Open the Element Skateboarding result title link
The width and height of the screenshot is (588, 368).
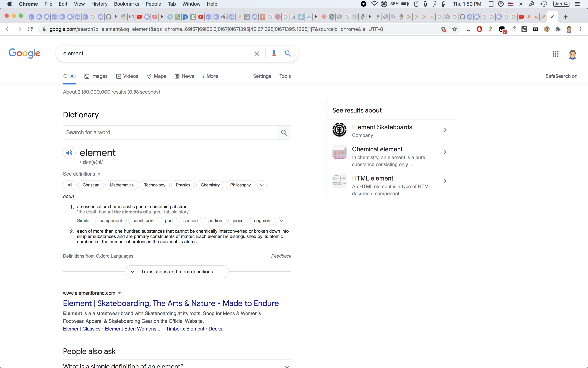point(171,303)
